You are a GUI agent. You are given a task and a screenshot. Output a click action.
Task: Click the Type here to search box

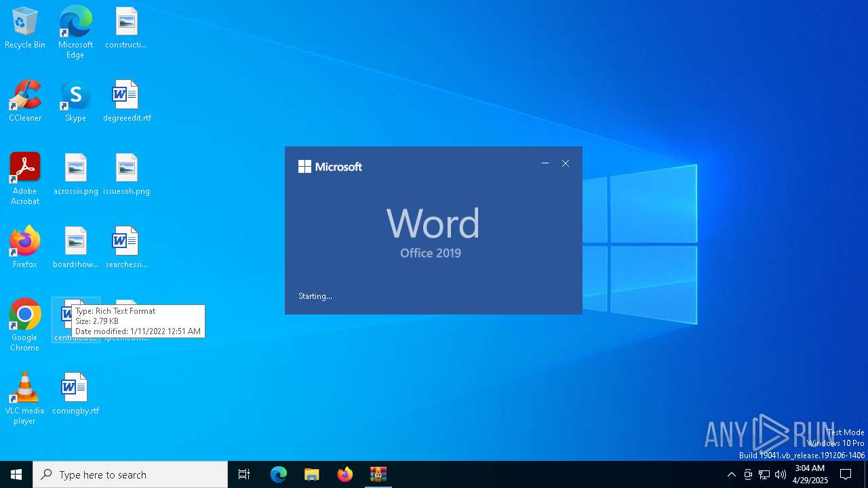tap(130, 474)
